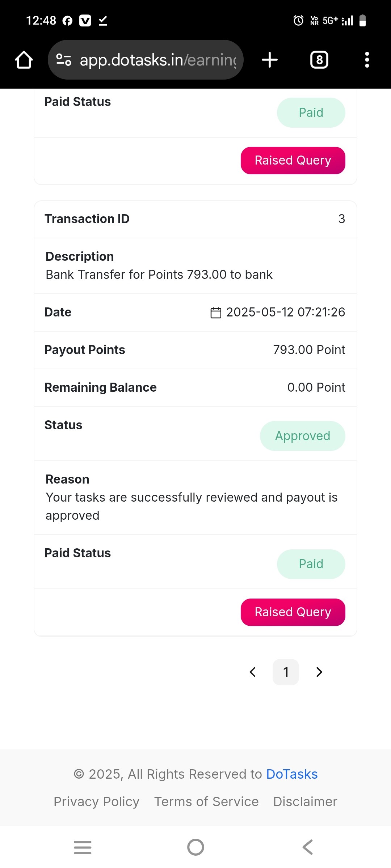Open the DoTasks footer link

tap(292, 774)
